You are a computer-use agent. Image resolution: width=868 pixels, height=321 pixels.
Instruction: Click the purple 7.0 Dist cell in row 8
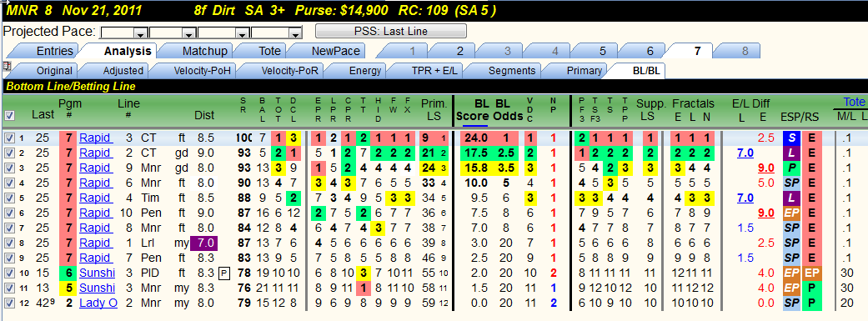coord(204,243)
